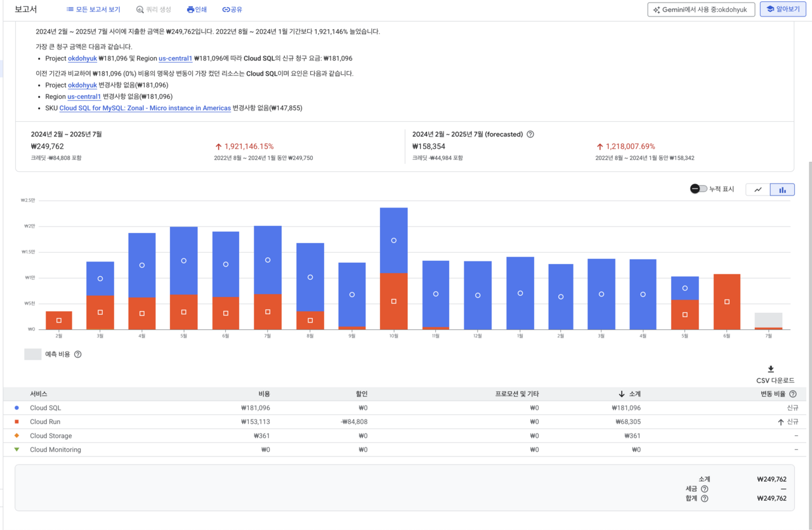
Task: Open 모든 보고서 보기 list
Action: pos(93,10)
